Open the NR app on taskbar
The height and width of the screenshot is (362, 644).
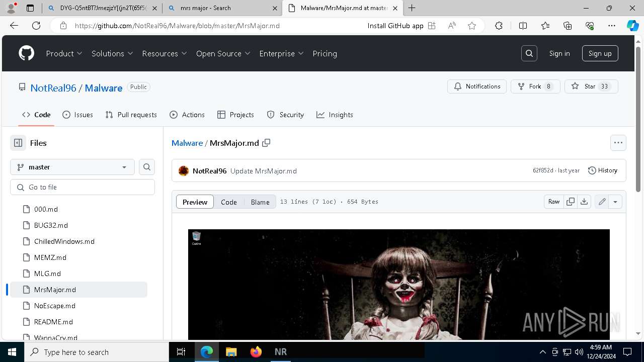[x=281, y=352]
